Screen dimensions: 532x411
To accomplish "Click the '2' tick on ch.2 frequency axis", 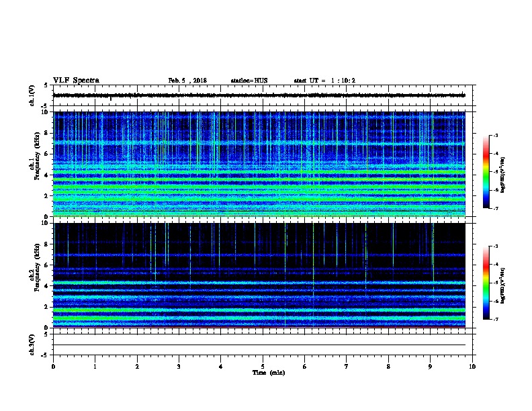I will [46, 307].
